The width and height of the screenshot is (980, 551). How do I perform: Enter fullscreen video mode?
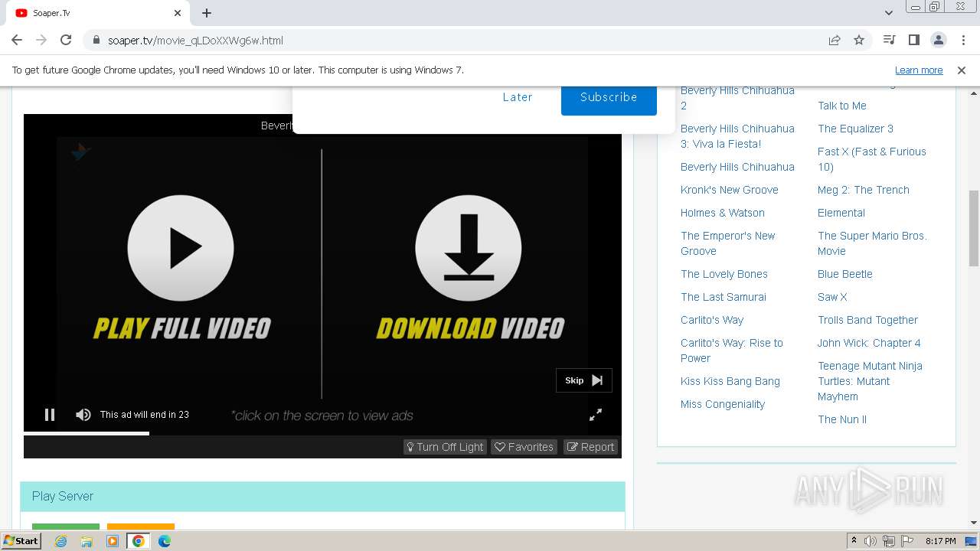(596, 415)
